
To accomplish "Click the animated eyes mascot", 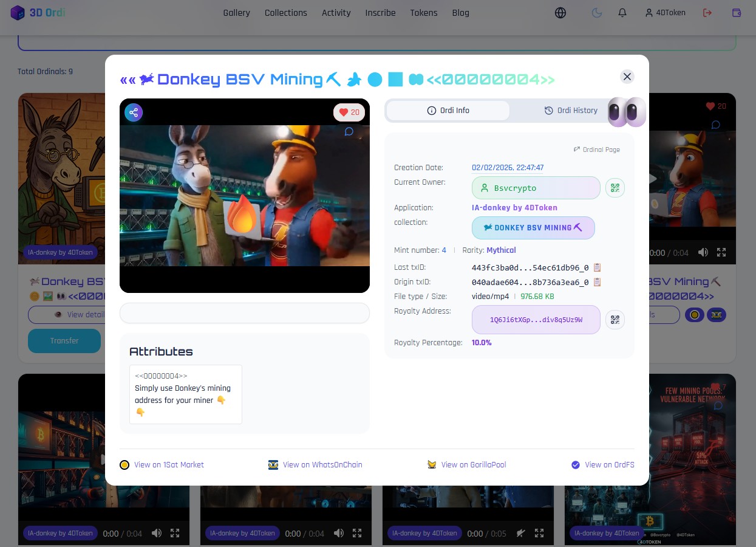I will pyautogui.click(x=627, y=112).
